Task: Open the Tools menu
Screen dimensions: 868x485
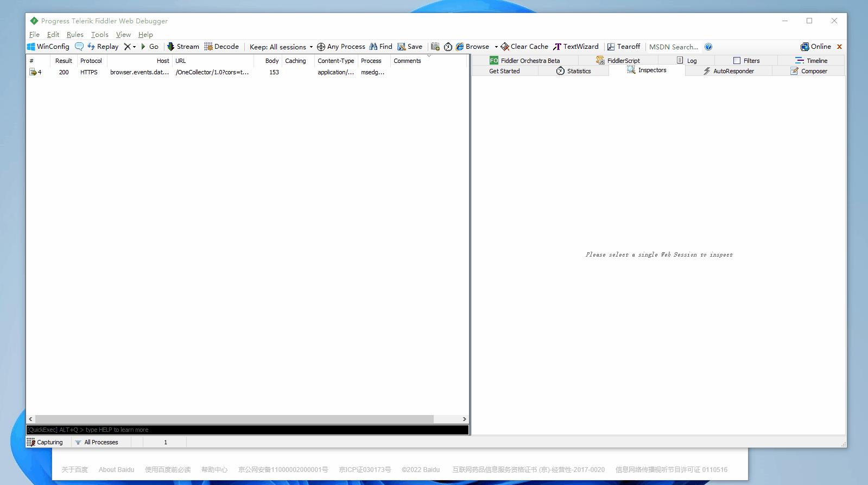Action: coord(100,34)
